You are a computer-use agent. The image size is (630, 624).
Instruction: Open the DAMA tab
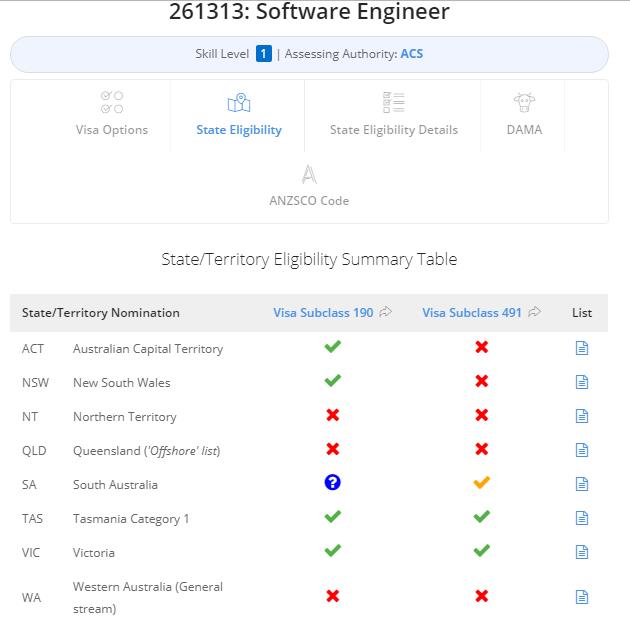coord(524,115)
